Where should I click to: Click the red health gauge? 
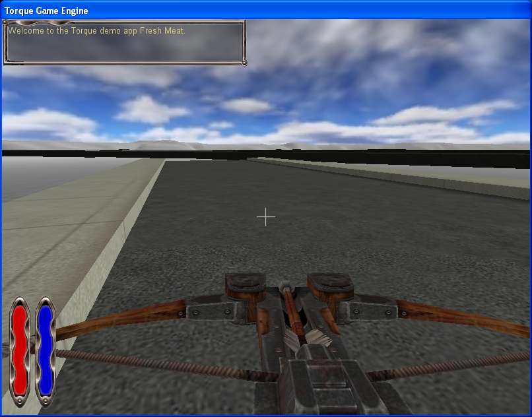(20, 351)
